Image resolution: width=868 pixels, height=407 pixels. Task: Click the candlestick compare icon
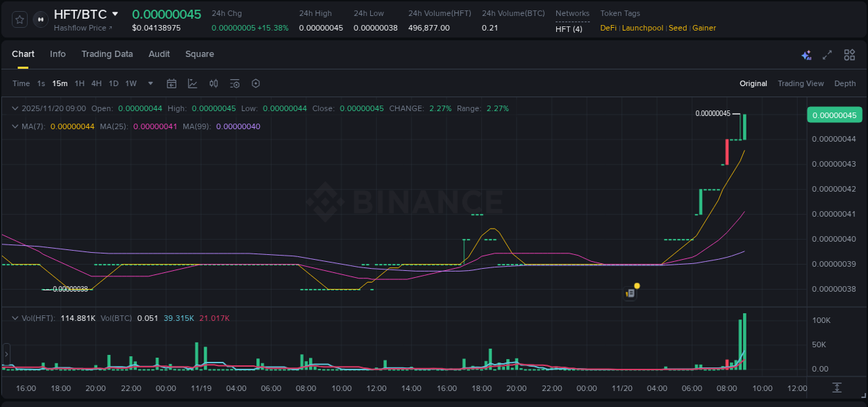(x=213, y=83)
